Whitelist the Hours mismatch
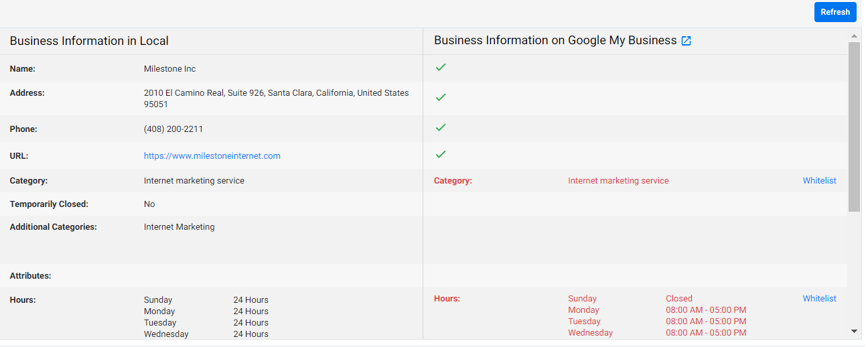The image size is (868, 347). 820,299
